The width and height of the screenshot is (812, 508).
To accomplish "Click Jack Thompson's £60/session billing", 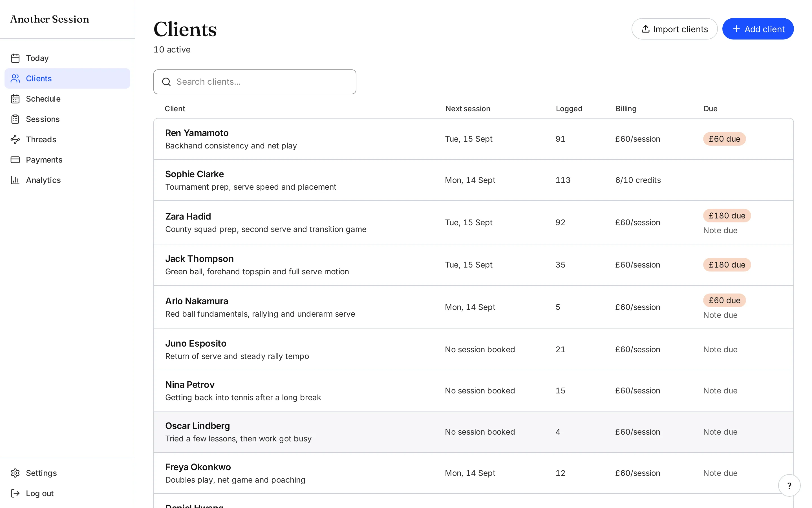I will click(637, 265).
